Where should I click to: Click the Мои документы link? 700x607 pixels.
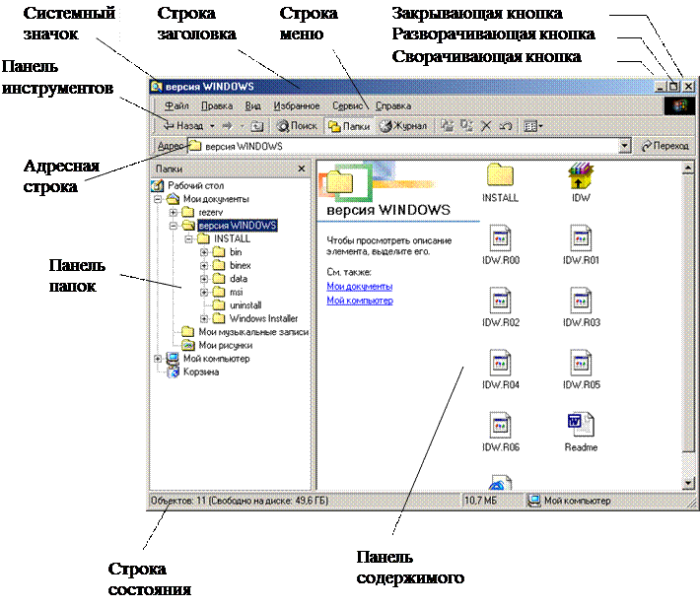pyautogui.click(x=360, y=286)
